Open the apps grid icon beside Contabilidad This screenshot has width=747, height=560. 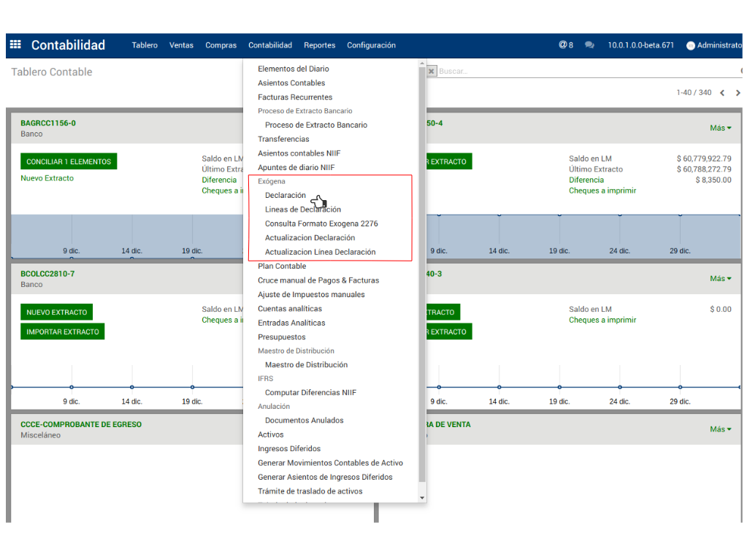15,45
